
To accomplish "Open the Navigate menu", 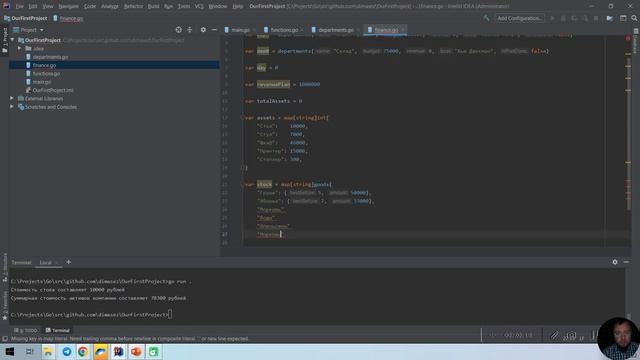I will pos(68,6).
